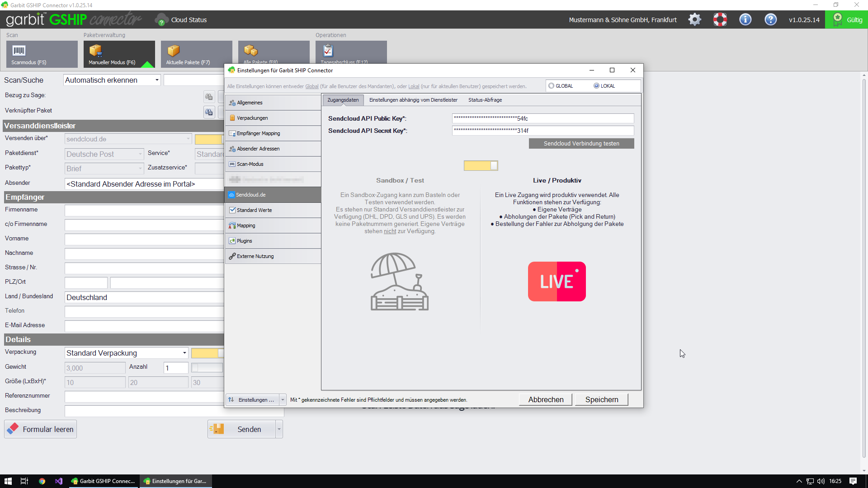Toggle the yellow switch next to Versenden über
The width and height of the screenshot is (868, 488).
pyautogui.click(x=209, y=139)
